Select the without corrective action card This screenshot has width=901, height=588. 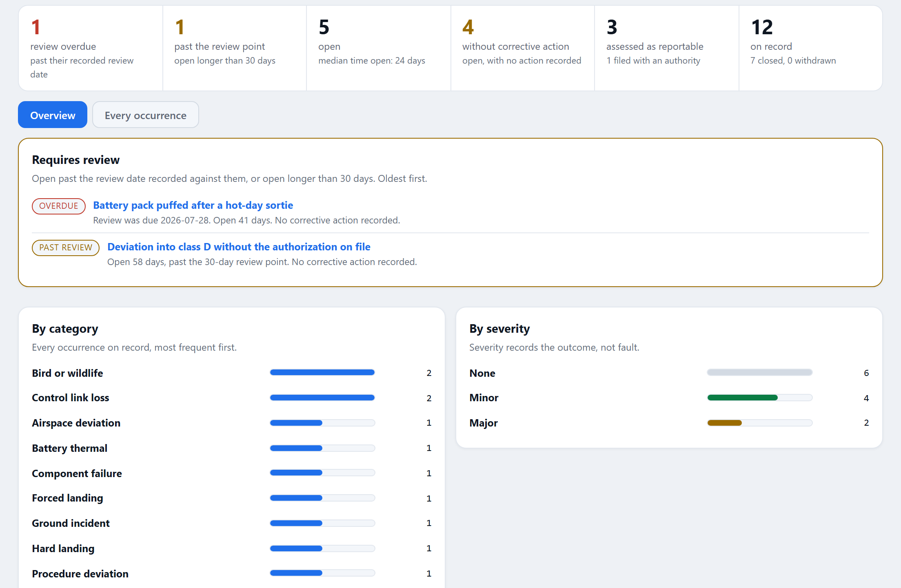click(523, 48)
